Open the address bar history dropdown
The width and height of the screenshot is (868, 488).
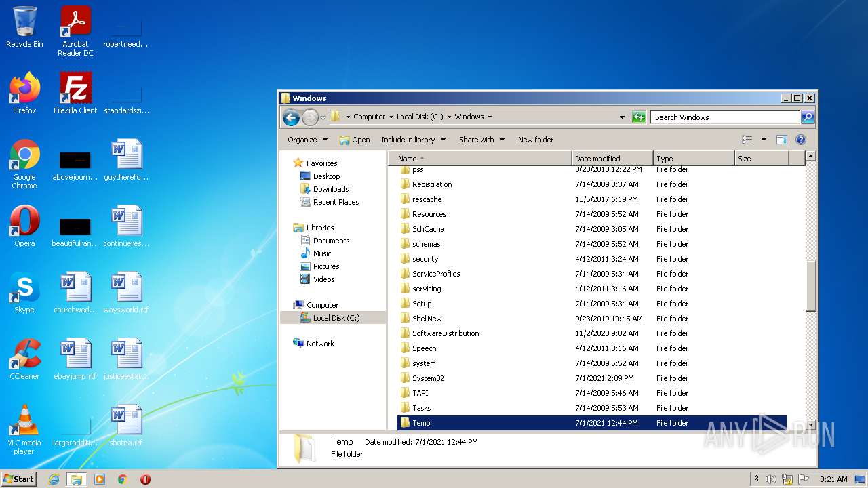tap(622, 117)
